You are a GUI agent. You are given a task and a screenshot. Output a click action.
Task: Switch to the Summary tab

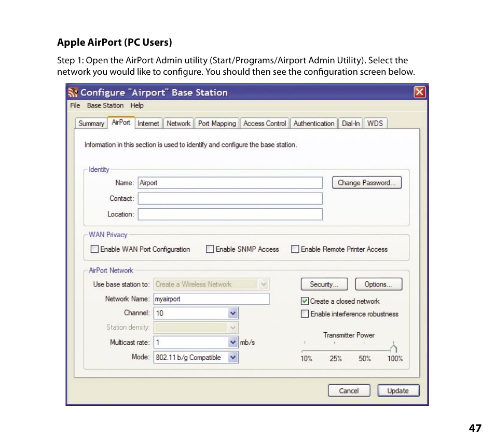pyautogui.click(x=91, y=124)
